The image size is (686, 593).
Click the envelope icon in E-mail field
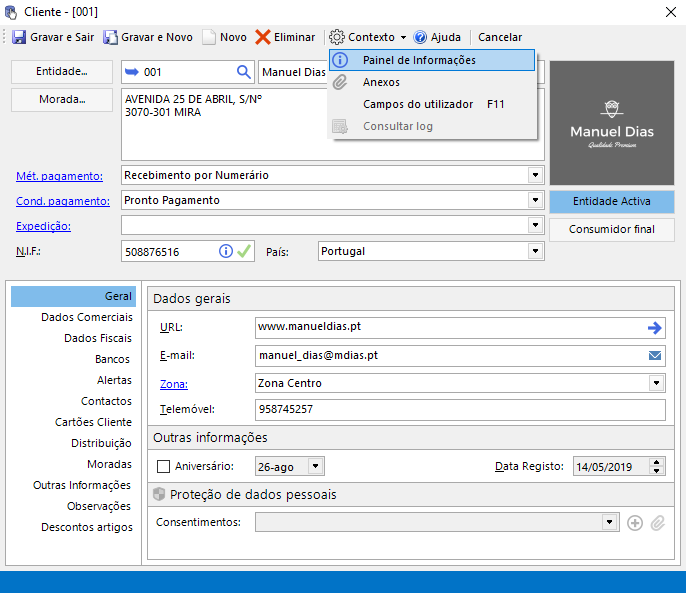655,355
